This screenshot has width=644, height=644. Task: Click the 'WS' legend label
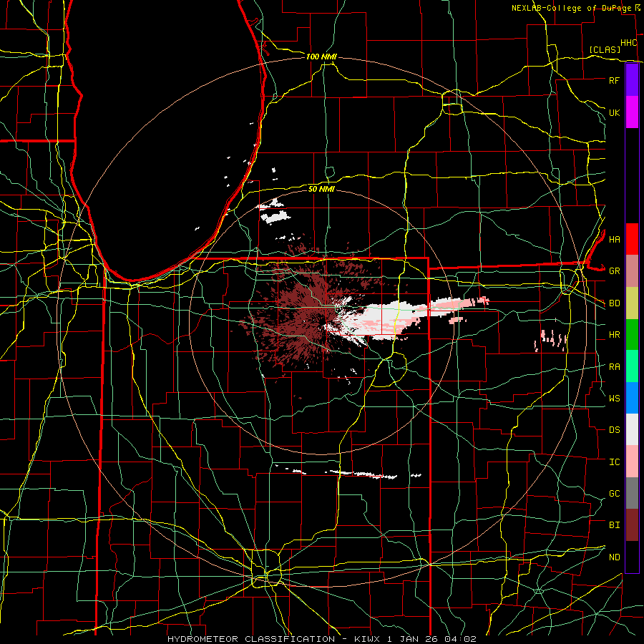614,399
